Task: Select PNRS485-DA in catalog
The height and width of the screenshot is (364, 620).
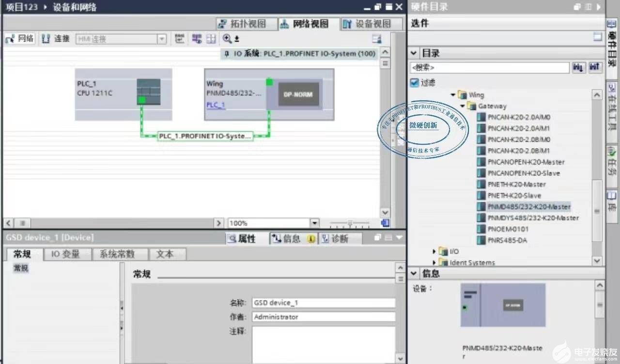Action: click(503, 240)
